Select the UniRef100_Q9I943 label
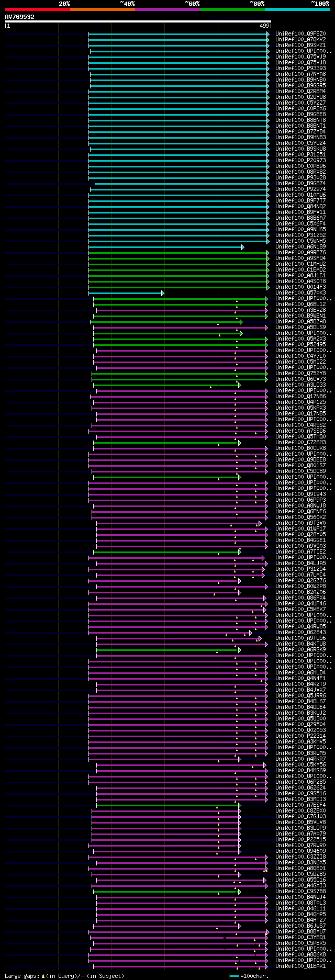This screenshot has width=335, height=980. (300, 494)
